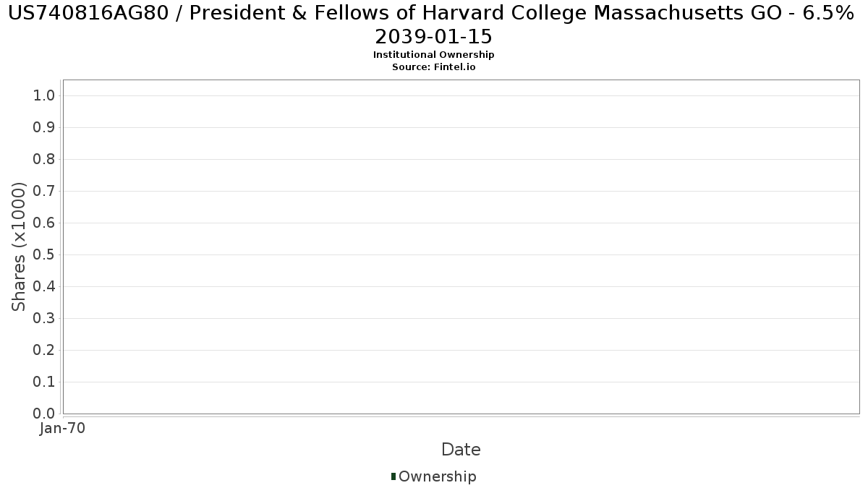Click the Shares (x1000) y-axis title
This screenshot has height=488, width=868.
(19, 247)
